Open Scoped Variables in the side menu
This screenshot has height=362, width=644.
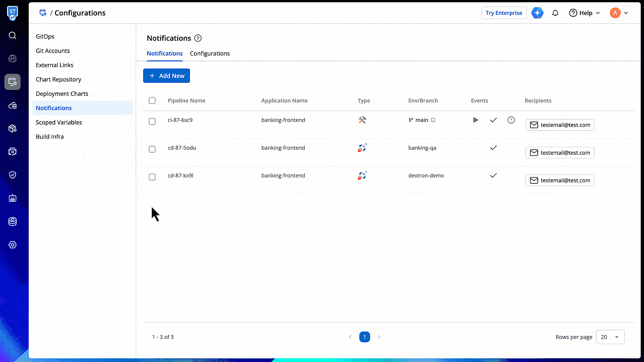coord(59,122)
